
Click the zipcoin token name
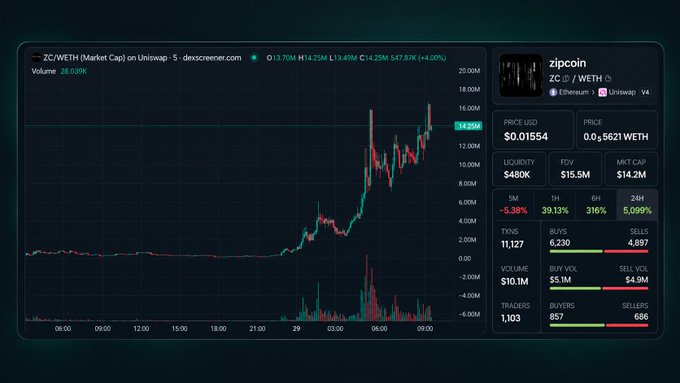coord(568,63)
